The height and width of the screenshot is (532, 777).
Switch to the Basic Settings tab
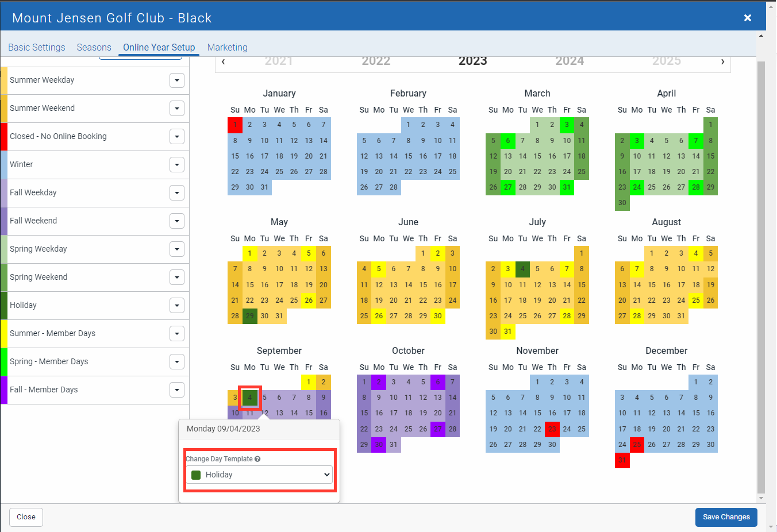pos(37,47)
